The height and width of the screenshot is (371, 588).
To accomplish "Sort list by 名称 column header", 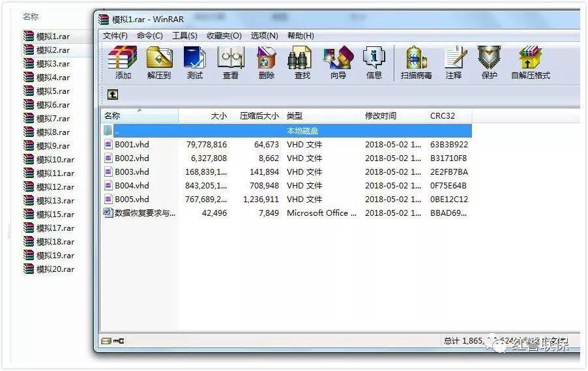I will [x=139, y=115].
